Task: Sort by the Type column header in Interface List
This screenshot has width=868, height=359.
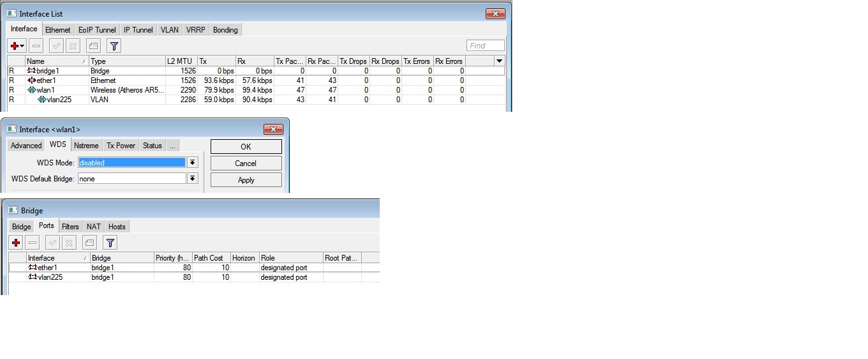Action: [x=127, y=61]
